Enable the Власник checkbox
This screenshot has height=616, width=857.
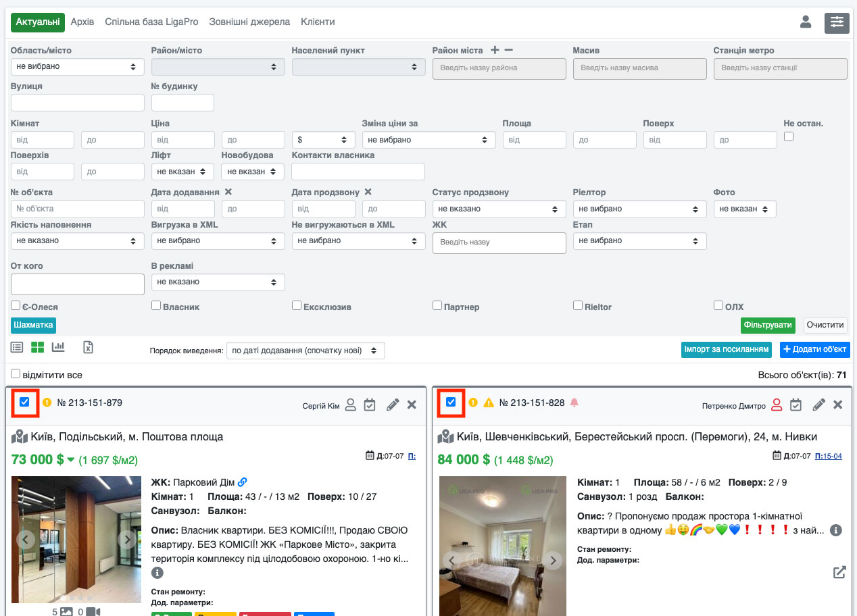[x=156, y=305]
